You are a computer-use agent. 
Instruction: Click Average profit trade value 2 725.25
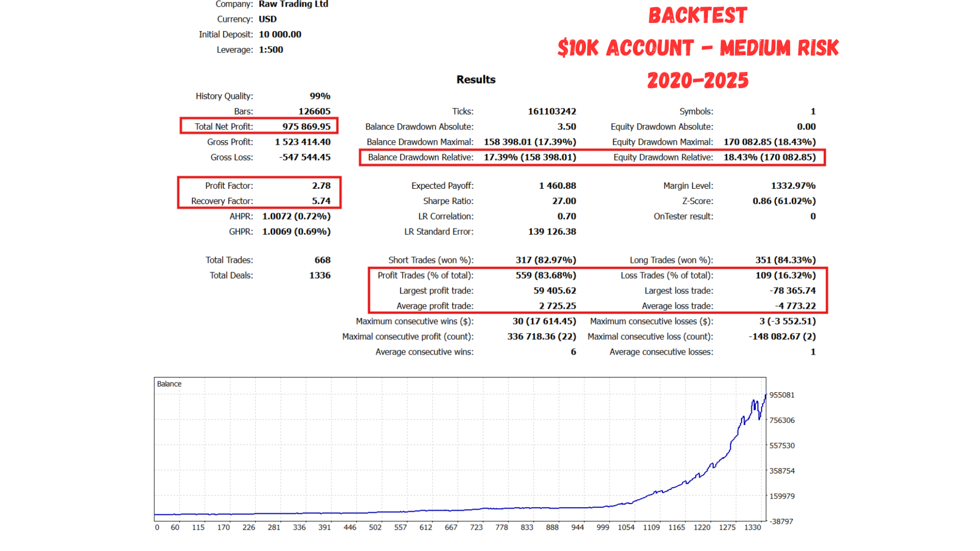click(557, 306)
